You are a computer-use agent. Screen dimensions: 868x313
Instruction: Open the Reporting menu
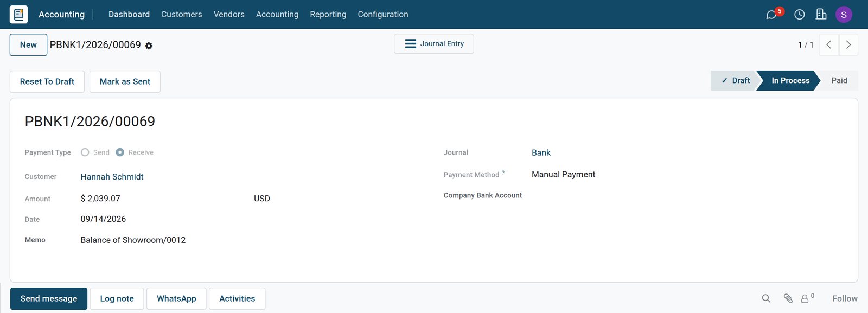click(328, 15)
